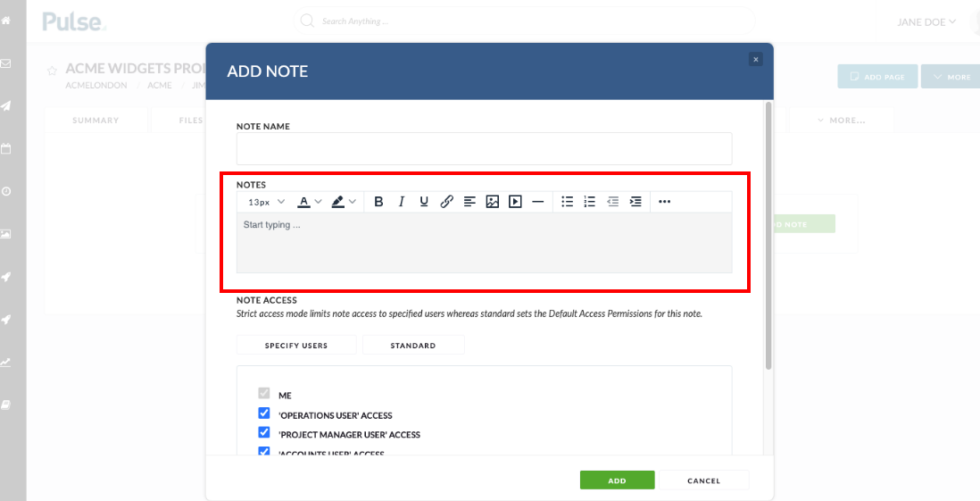Open the font color dropdown arrow
This screenshot has width=980, height=501.
pyautogui.click(x=318, y=202)
